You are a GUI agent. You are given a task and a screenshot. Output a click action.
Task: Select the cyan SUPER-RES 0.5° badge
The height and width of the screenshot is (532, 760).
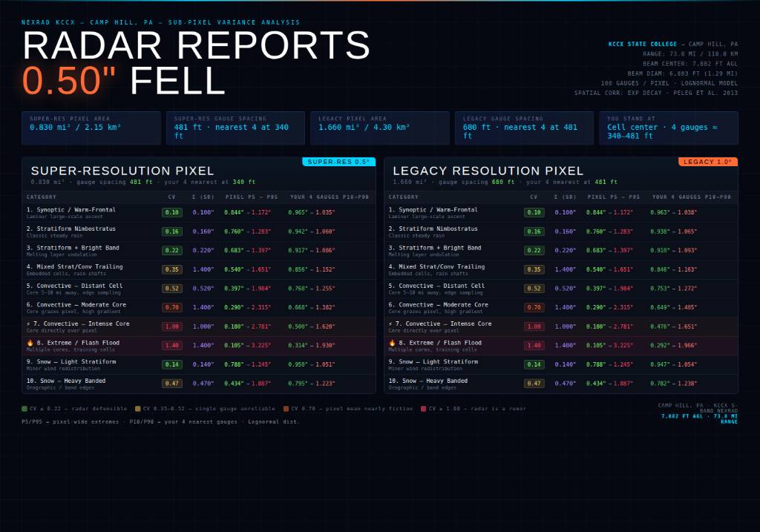point(338,162)
